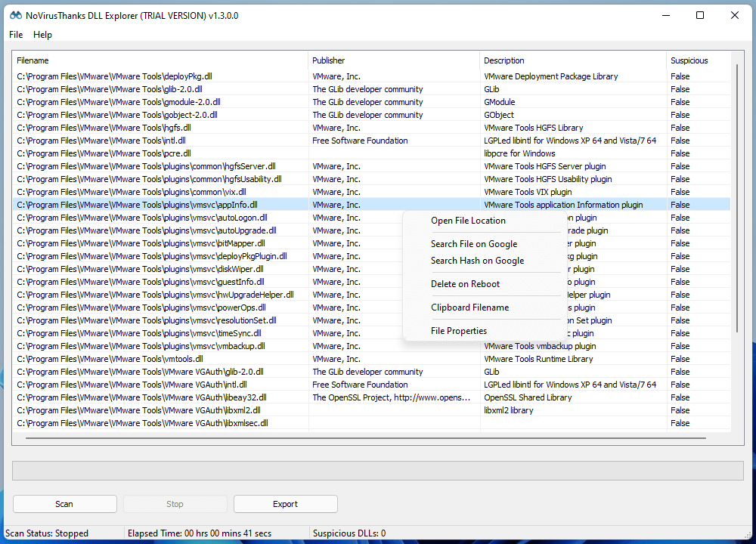
Task: Open the File menu
Action: pos(15,35)
